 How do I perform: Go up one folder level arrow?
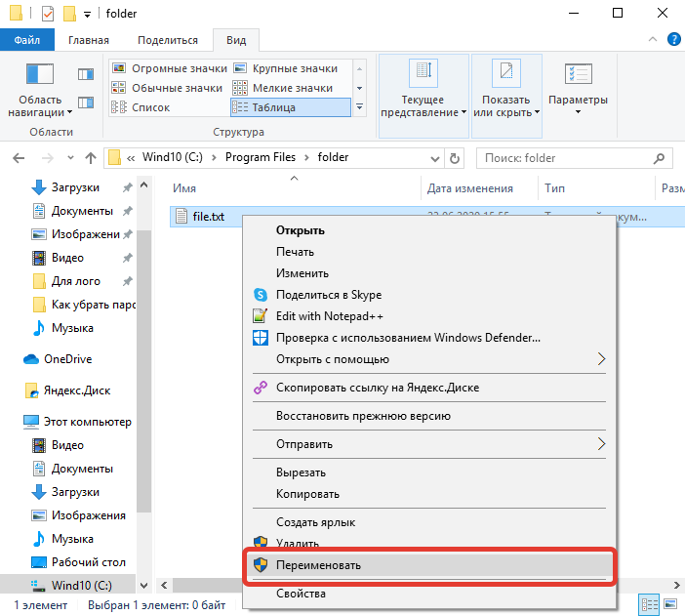tap(91, 158)
